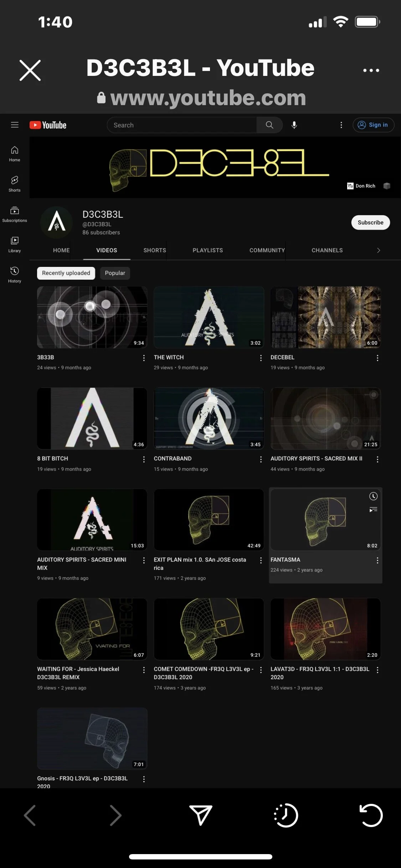Open options menu for THE WITCH video

(261, 358)
